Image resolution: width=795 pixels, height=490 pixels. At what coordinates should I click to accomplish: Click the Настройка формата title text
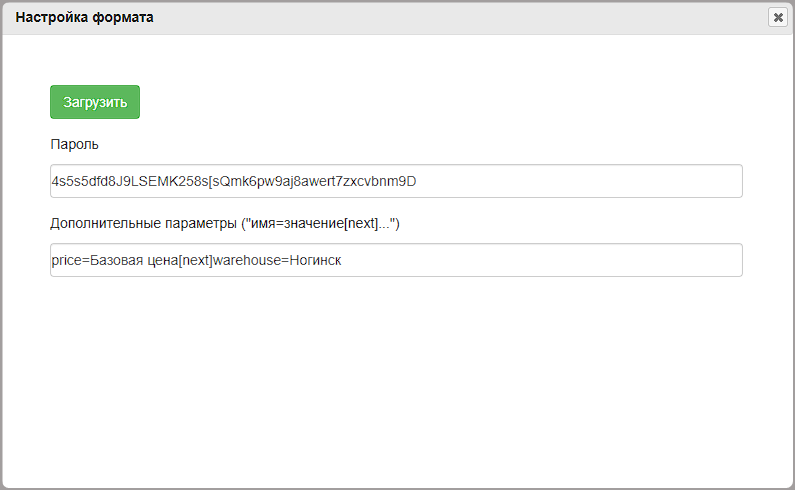tap(84, 17)
